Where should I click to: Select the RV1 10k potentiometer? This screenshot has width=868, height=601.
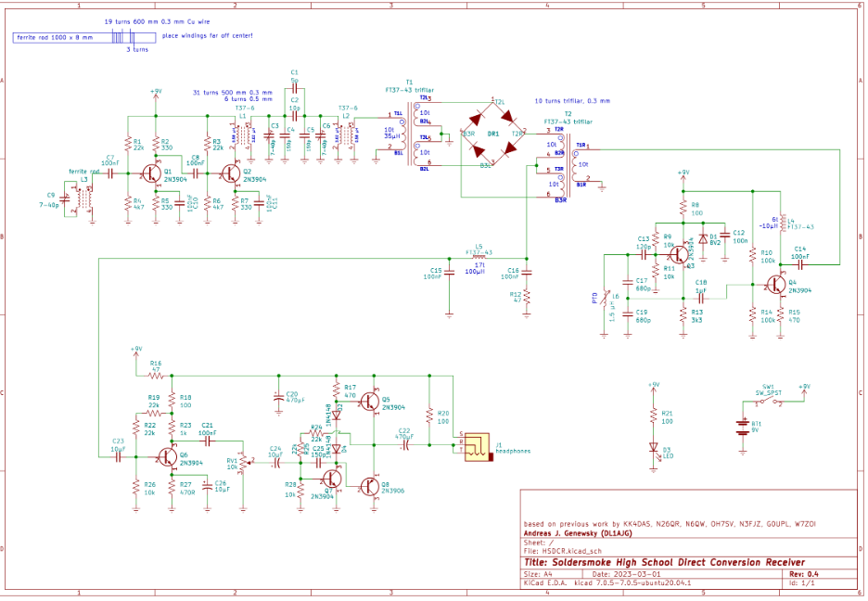click(x=244, y=462)
